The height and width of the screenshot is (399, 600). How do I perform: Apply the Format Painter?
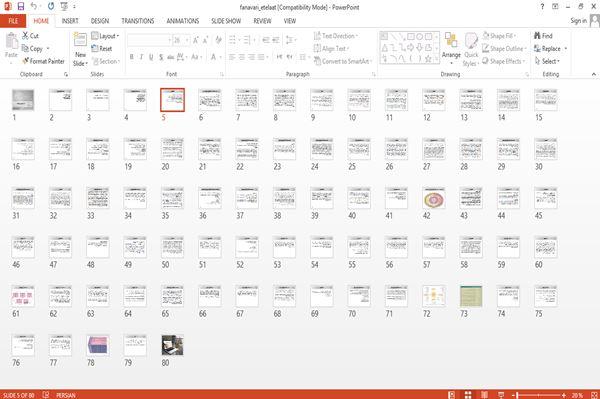point(43,61)
